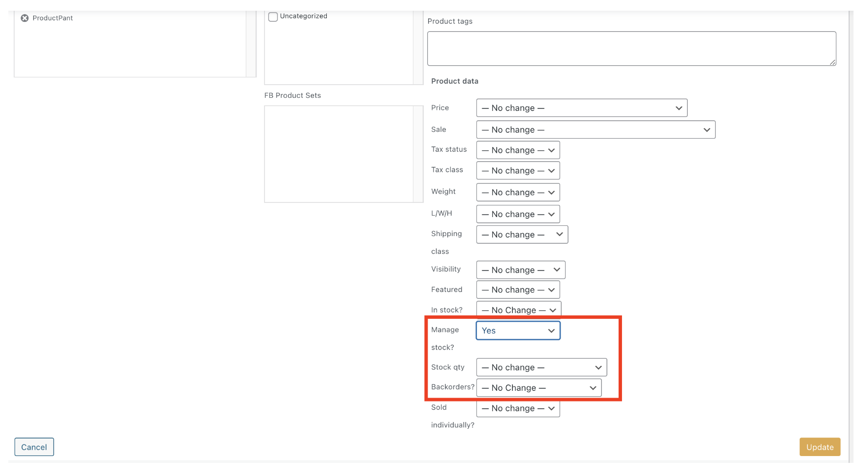Open the L/W/H dropdown

[x=518, y=214]
